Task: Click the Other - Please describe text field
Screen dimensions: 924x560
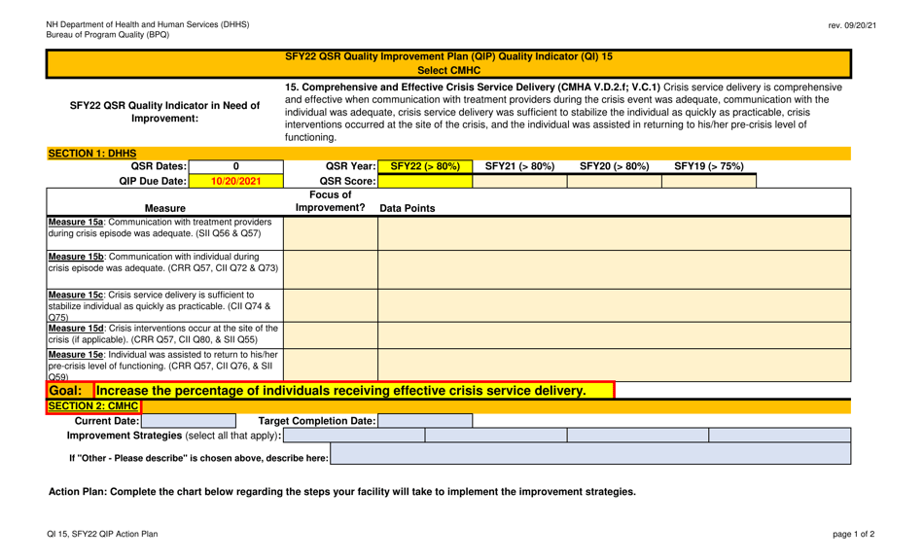Action: coord(591,456)
